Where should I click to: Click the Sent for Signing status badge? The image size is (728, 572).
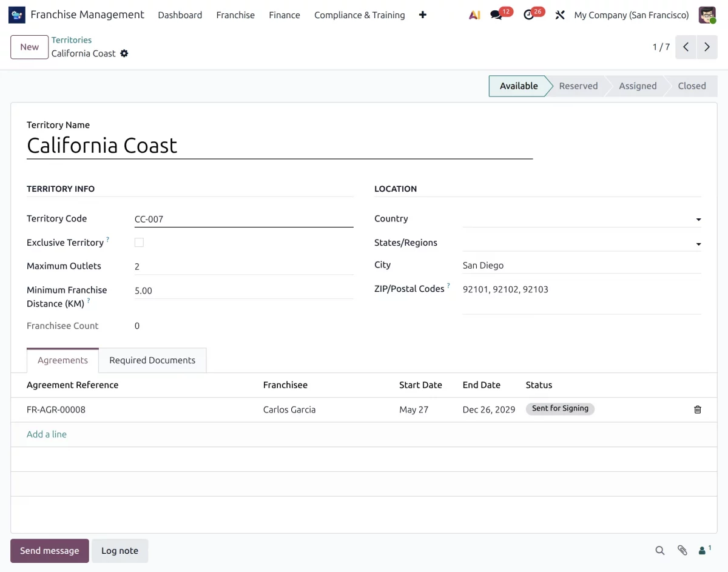tap(560, 409)
